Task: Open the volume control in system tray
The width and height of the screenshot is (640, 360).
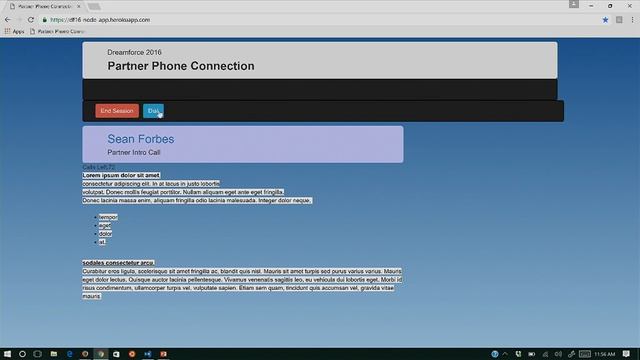Action: tap(558, 354)
